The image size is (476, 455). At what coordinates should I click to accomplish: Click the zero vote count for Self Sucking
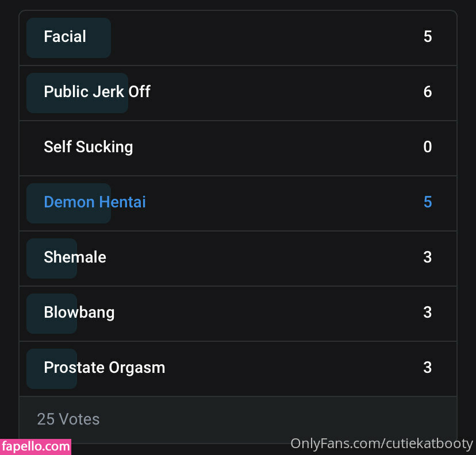point(427,147)
